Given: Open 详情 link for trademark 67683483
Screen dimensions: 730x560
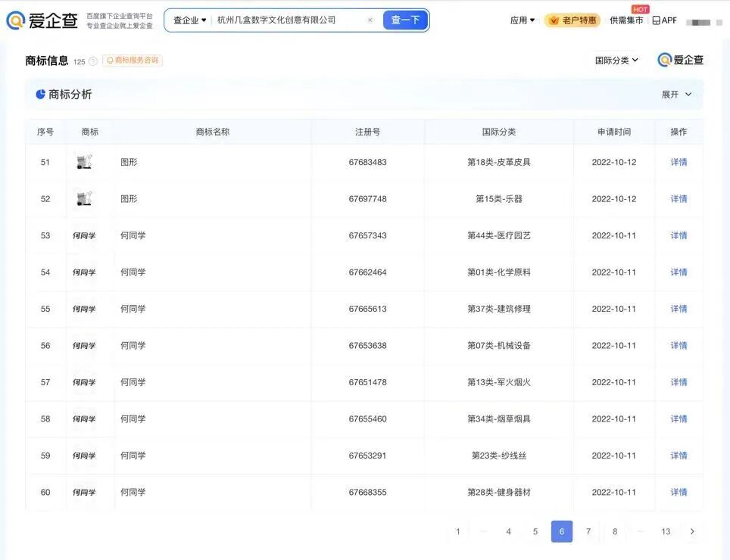Looking at the screenshot, I should tap(679, 161).
